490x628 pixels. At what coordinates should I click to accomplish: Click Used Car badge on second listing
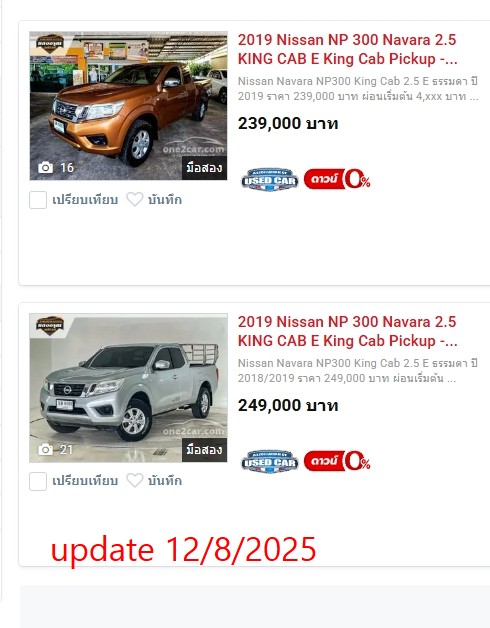click(x=270, y=461)
